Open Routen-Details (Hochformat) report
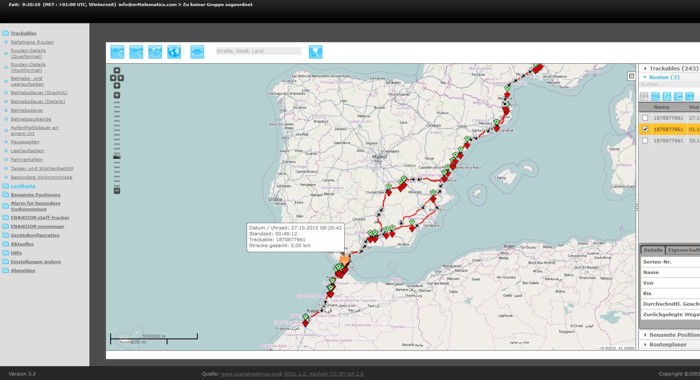Screen dimensions: 700x380 pyautogui.click(x=28, y=67)
